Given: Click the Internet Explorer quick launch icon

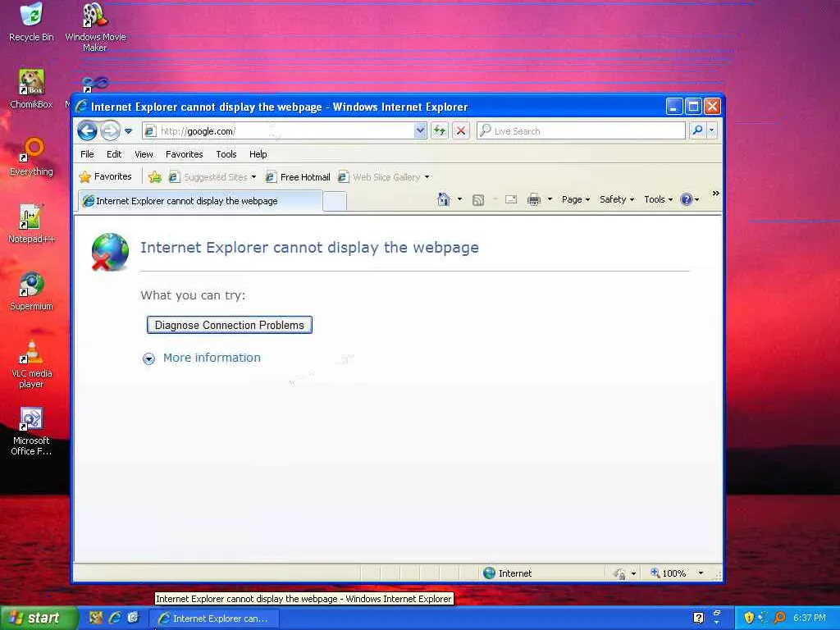Looking at the screenshot, I should [x=115, y=618].
